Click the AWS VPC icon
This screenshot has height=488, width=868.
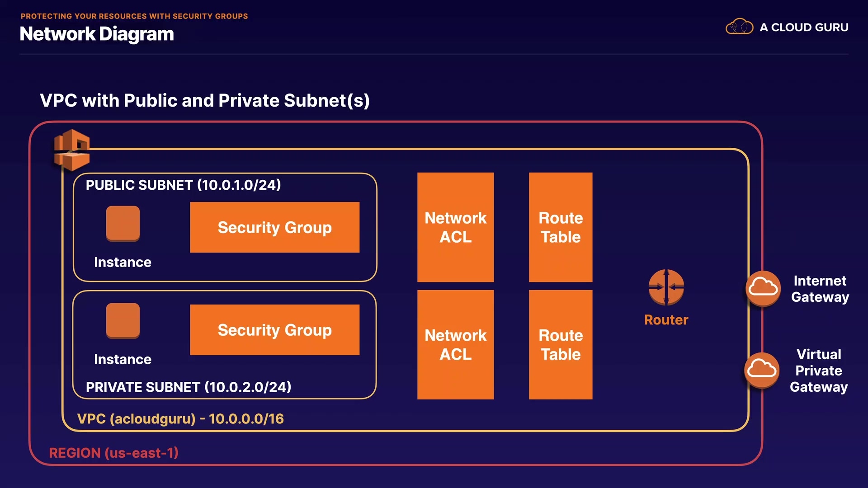71,150
